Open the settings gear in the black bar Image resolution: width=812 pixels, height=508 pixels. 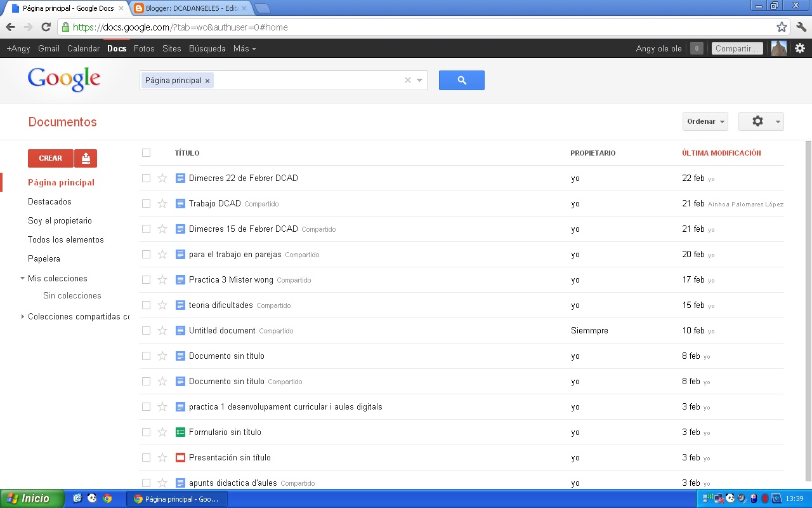coord(800,48)
